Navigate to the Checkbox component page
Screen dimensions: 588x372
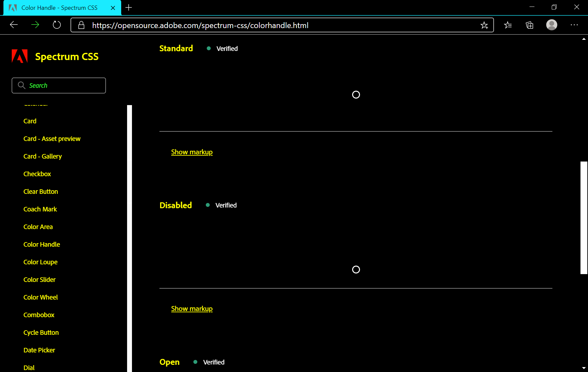37,174
